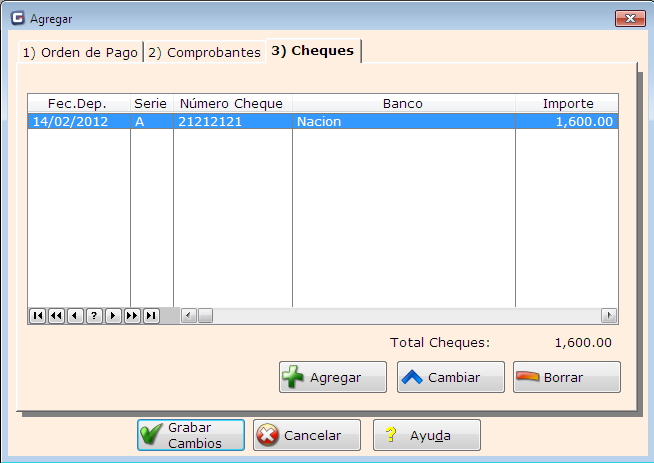Select cheque number 21212121 cell
This screenshot has height=463, width=654.
(x=233, y=121)
